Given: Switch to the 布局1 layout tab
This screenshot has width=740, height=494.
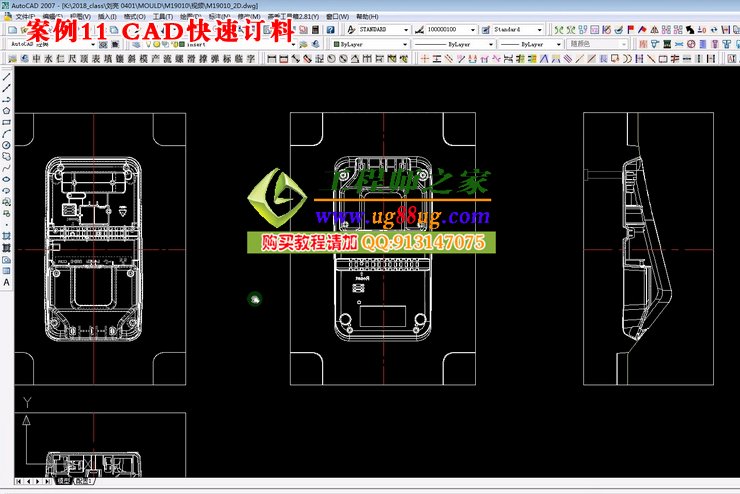Looking at the screenshot, I should point(82,481).
